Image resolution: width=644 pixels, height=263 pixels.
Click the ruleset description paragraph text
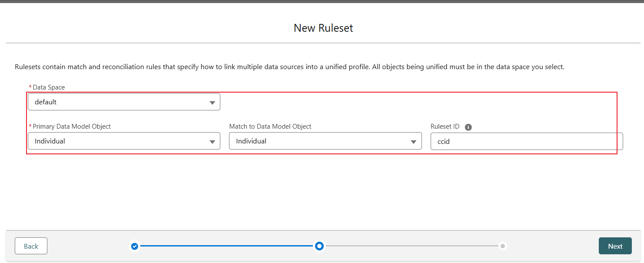[x=289, y=67]
